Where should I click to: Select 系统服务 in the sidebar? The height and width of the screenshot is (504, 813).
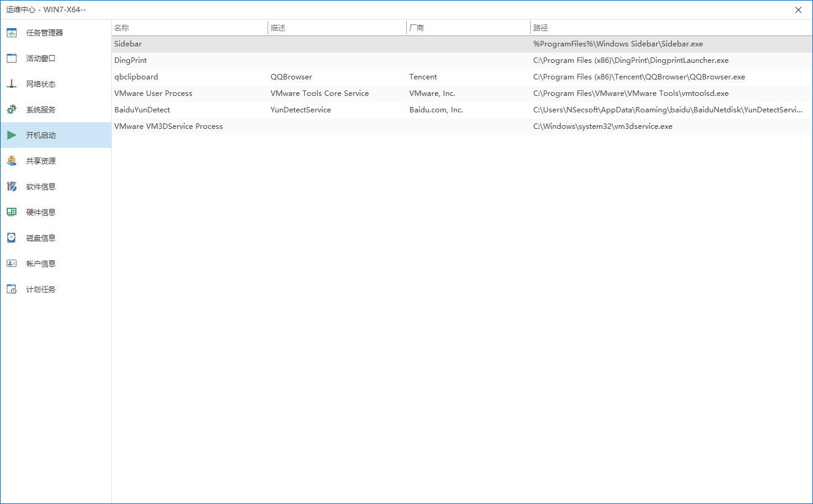[56, 110]
